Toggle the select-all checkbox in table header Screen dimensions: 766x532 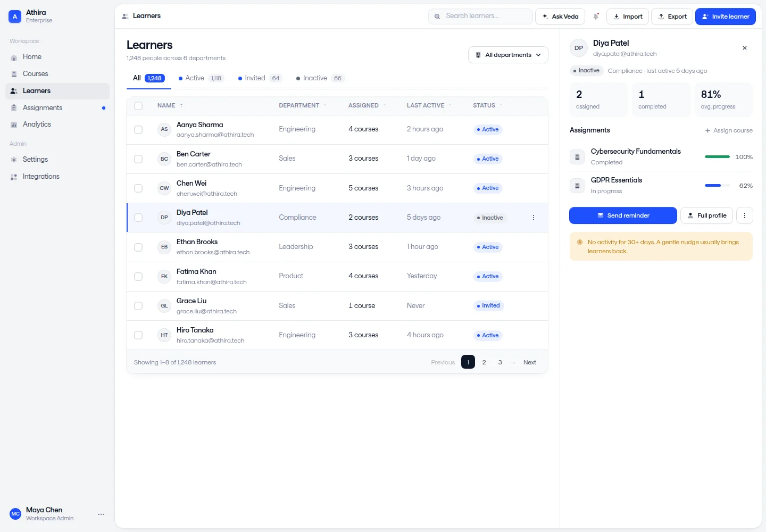pos(138,106)
